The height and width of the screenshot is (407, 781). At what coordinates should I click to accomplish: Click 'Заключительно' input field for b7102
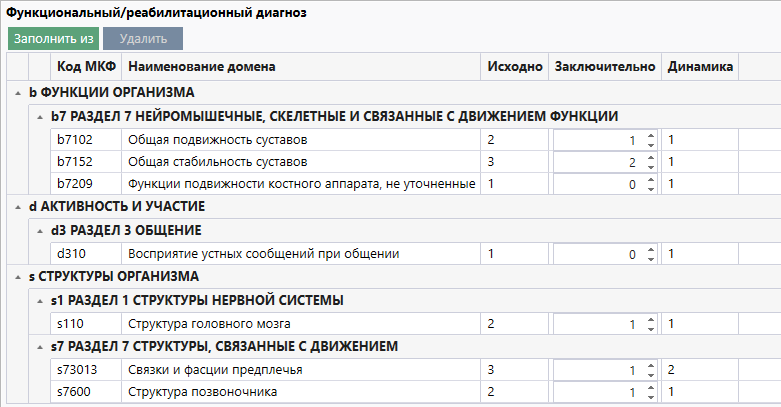(595, 140)
